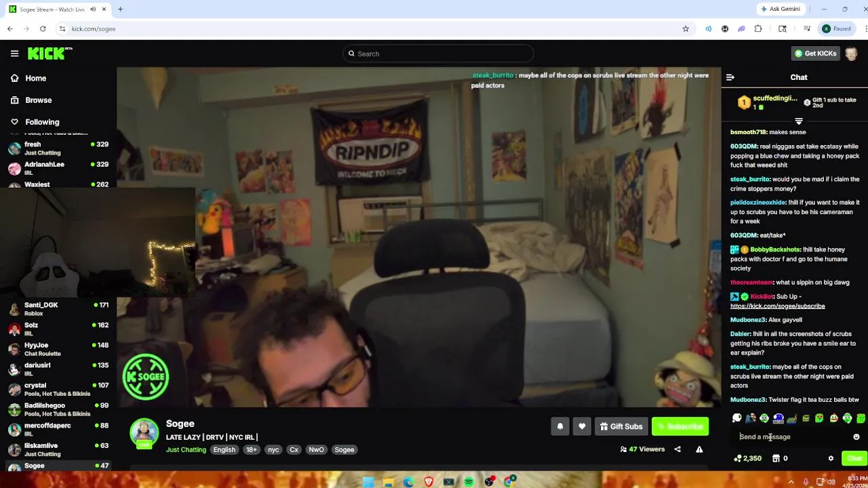This screenshot has width=868, height=488.
Task: Focus the Kick search box
Action: (x=438, y=54)
